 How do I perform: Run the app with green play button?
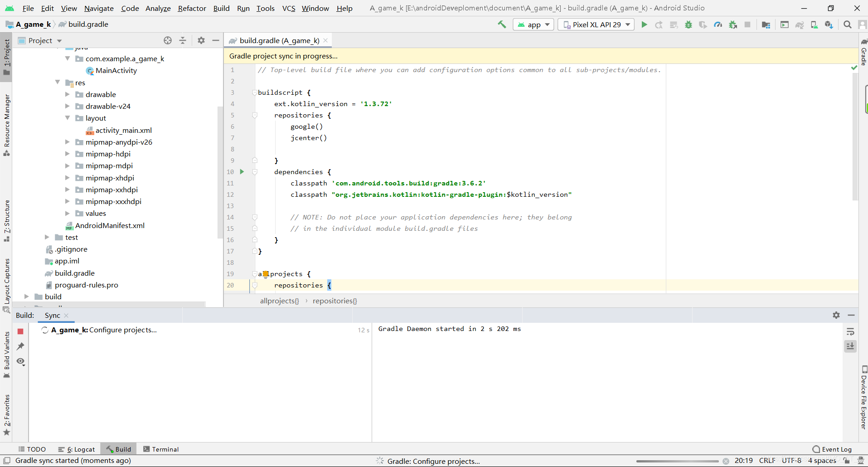tap(644, 24)
